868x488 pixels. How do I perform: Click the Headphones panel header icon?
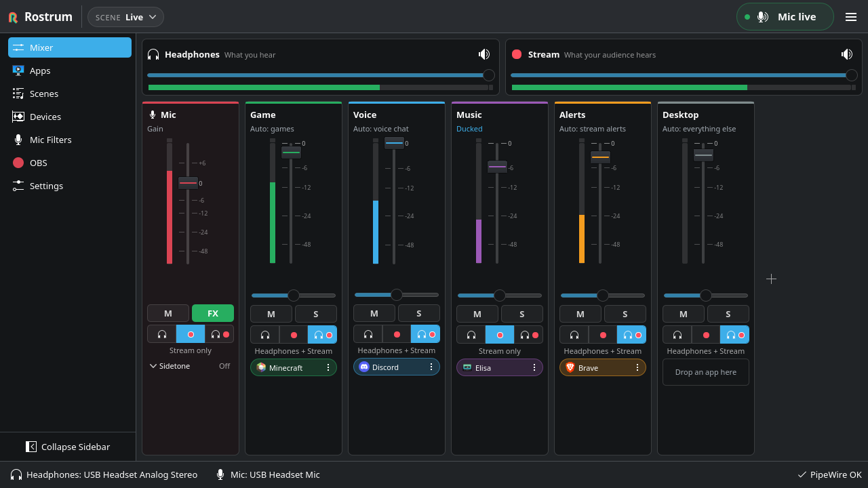[153, 54]
